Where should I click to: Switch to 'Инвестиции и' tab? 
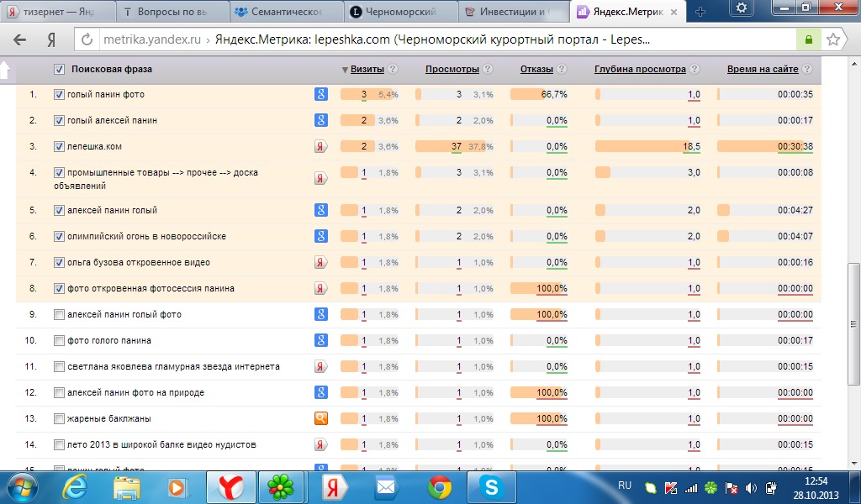pos(515,12)
